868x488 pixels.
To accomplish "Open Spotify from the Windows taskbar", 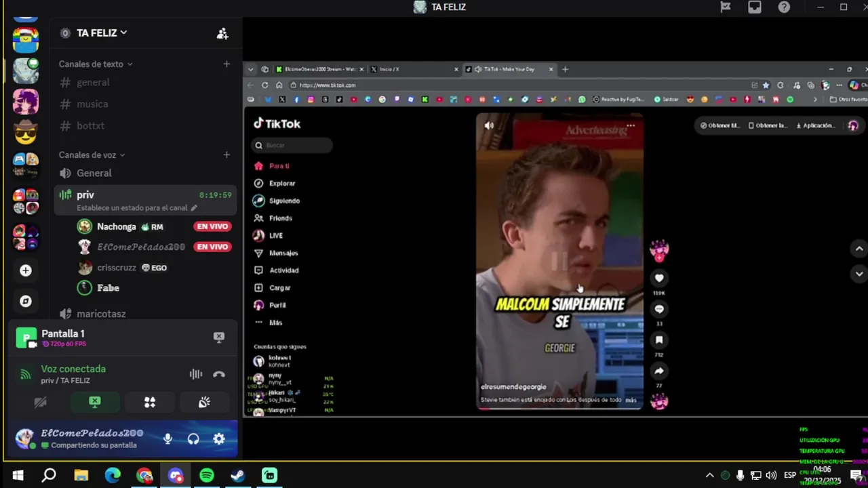I will (207, 475).
